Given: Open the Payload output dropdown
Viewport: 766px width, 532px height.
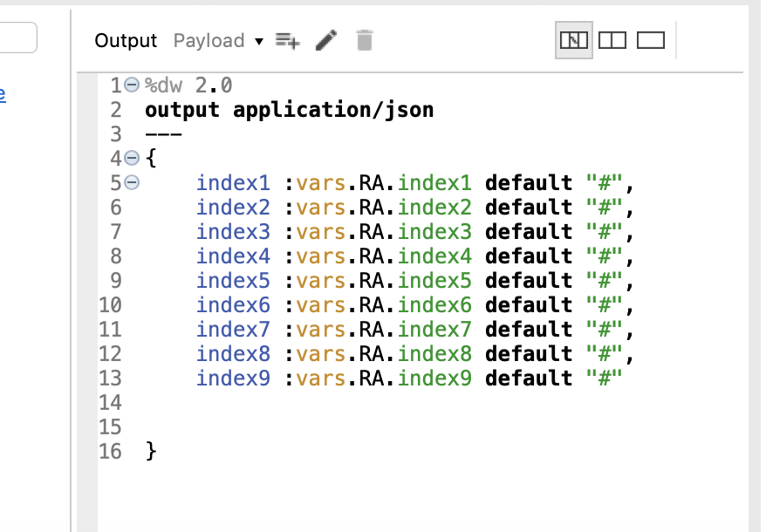Looking at the screenshot, I should [x=218, y=41].
